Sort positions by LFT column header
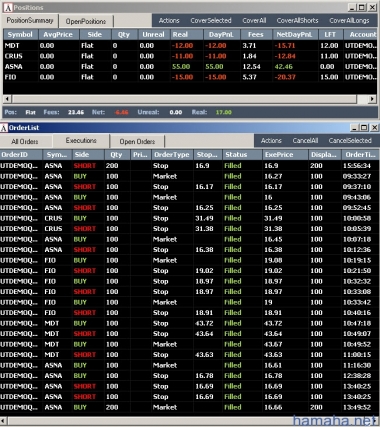 click(x=330, y=34)
